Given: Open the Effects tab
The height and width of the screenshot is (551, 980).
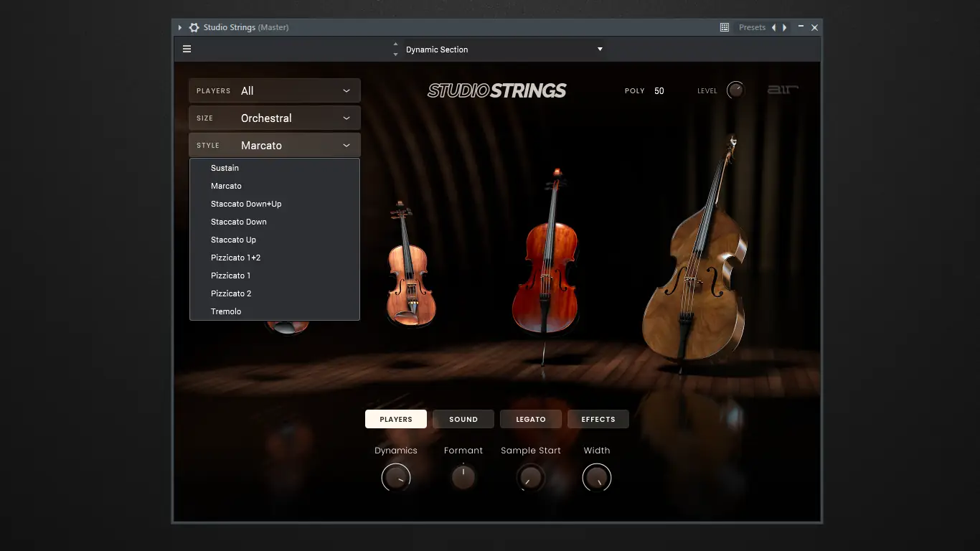Looking at the screenshot, I should 598,419.
